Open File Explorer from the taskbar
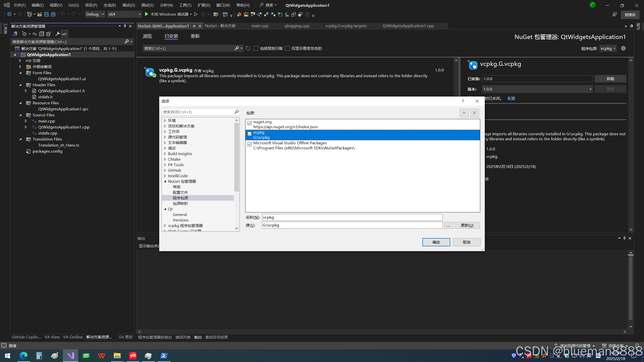 tap(117, 355)
